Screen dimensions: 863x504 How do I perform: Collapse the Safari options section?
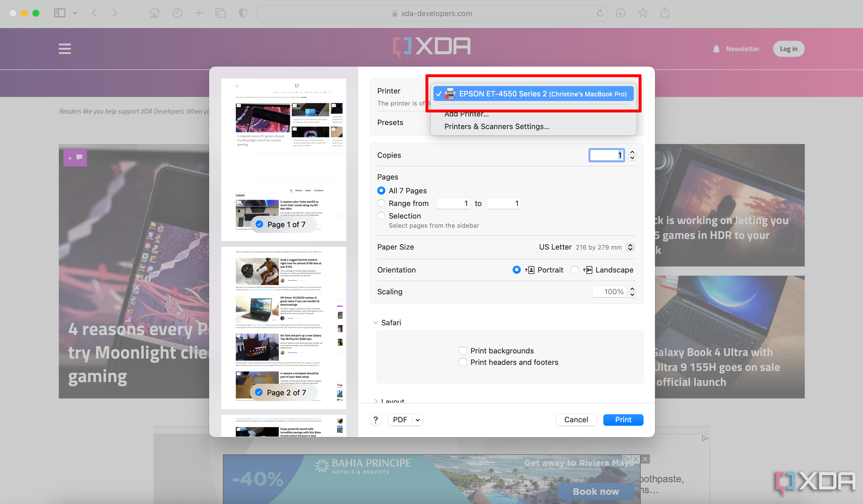click(x=375, y=322)
